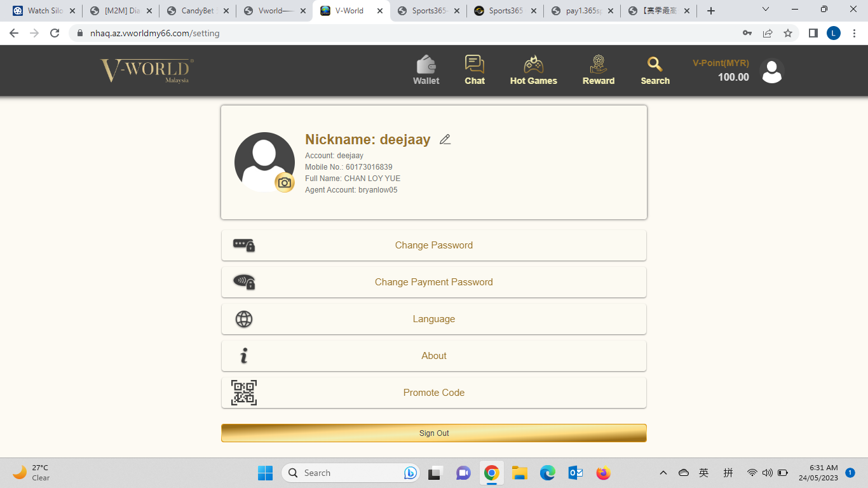
Task: Click the address bar URL
Action: click(x=155, y=33)
